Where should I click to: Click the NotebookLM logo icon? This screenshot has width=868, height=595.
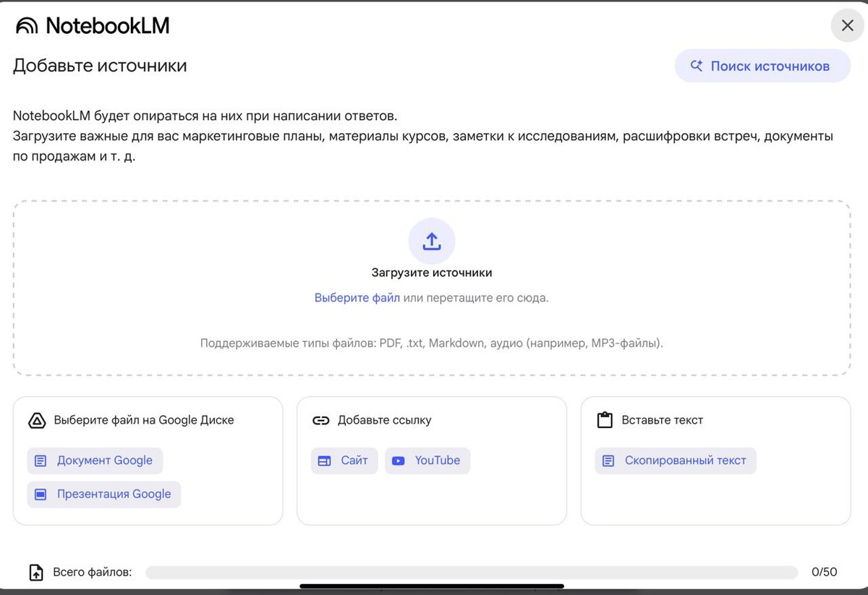coord(27,26)
